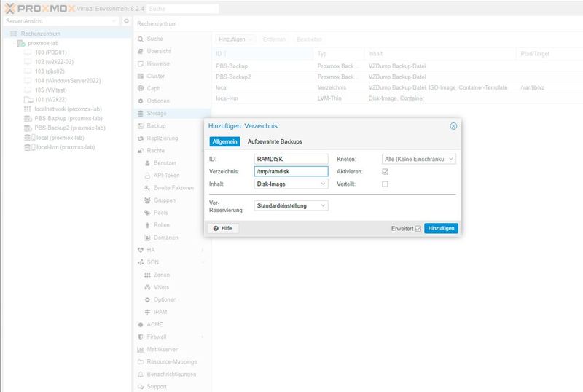Open Metrikserver via its chart icon
583x392 pixels.
141,349
